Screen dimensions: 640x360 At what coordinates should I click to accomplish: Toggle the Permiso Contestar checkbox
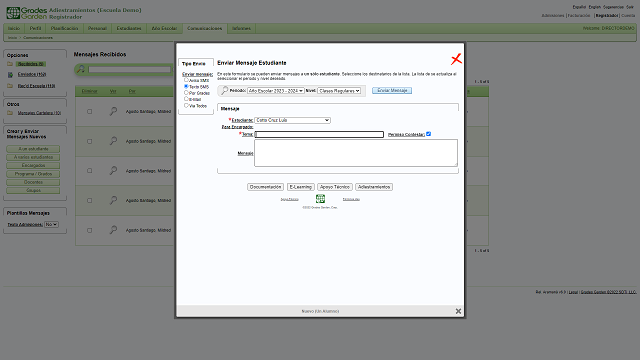pyautogui.click(x=429, y=134)
